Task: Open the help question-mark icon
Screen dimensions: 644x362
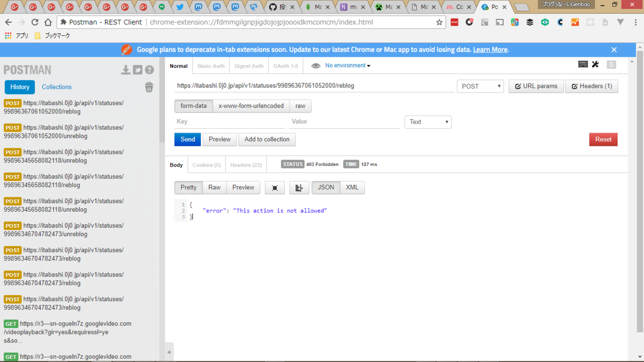Action: 149,70
